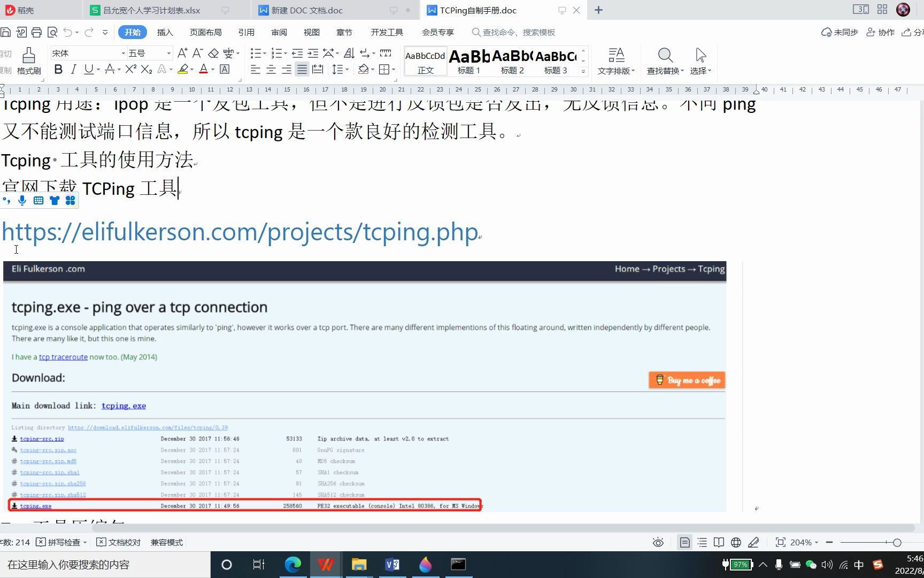
Task: Click the clear formatting eraser icon
Action: coord(213,53)
